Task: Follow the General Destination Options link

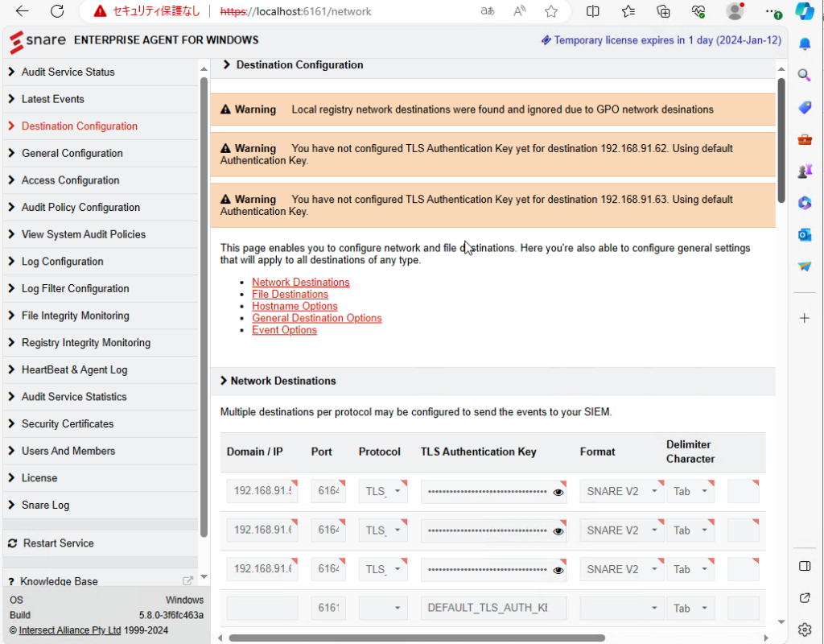Action: (x=317, y=318)
